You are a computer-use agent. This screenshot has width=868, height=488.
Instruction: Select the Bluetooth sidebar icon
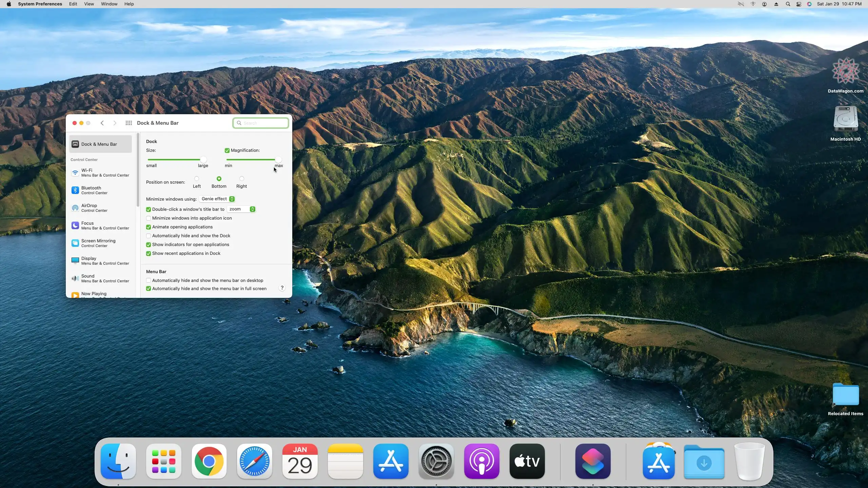(75, 190)
